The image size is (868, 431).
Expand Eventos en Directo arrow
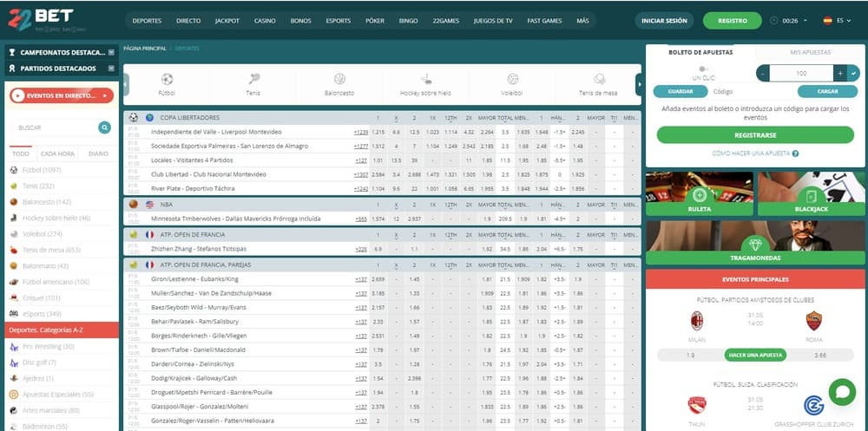pyautogui.click(x=105, y=95)
